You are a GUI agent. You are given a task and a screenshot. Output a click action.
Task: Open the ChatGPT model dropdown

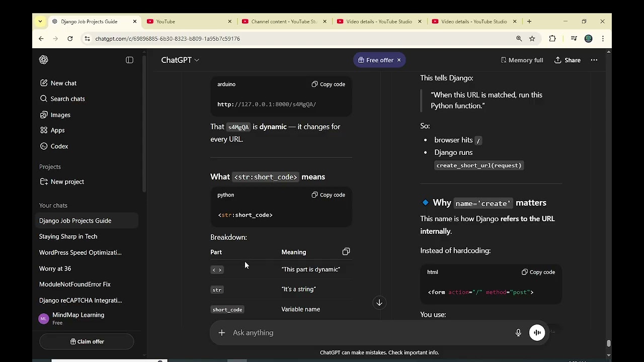click(x=180, y=60)
